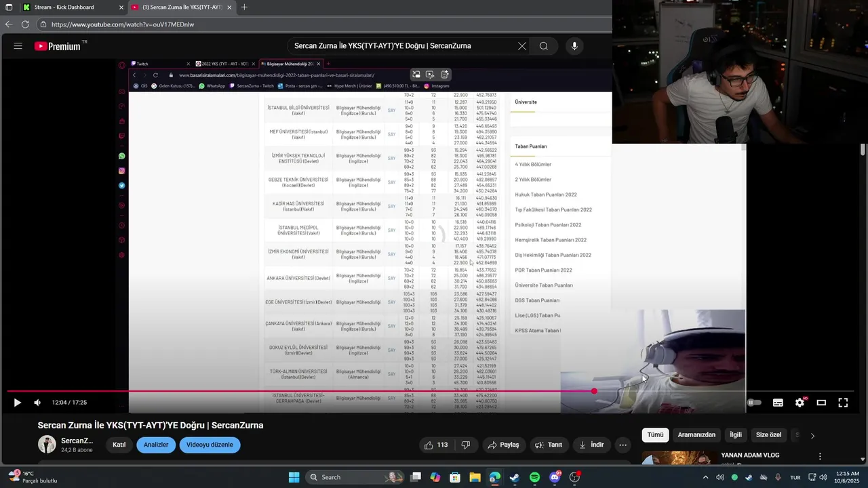Open Microsoft Store from taskbar
Image resolution: width=868 pixels, height=488 pixels.
(x=455, y=477)
